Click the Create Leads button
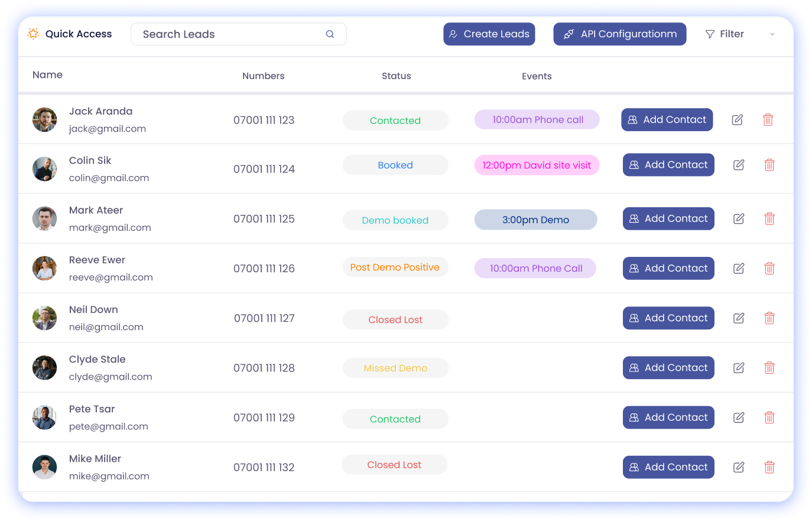This screenshot has width=812, height=522. pos(489,34)
